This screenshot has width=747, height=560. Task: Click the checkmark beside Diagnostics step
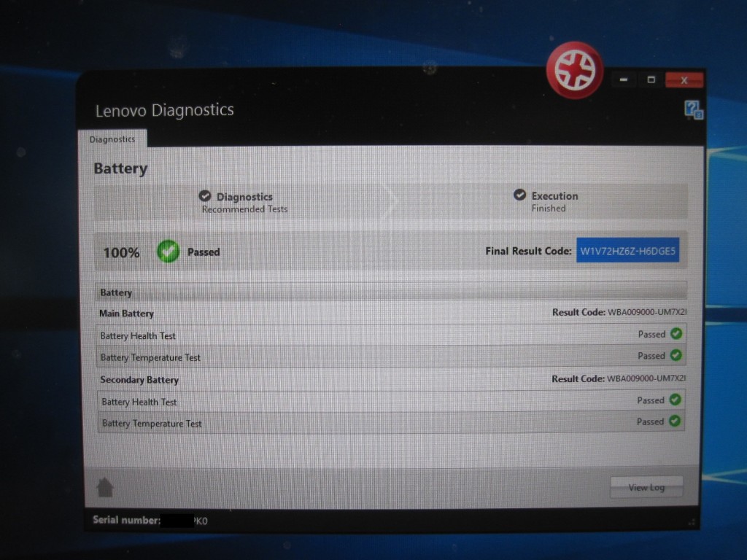(205, 196)
